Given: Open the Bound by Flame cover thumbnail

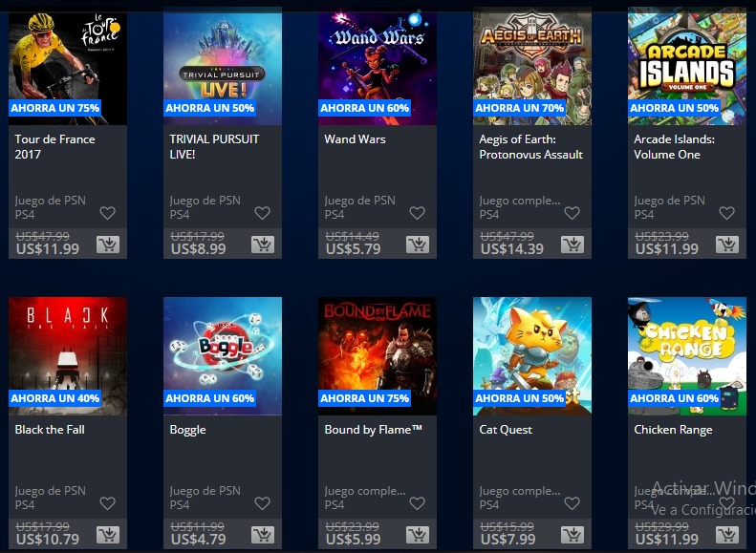Looking at the screenshot, I should 378,356.
